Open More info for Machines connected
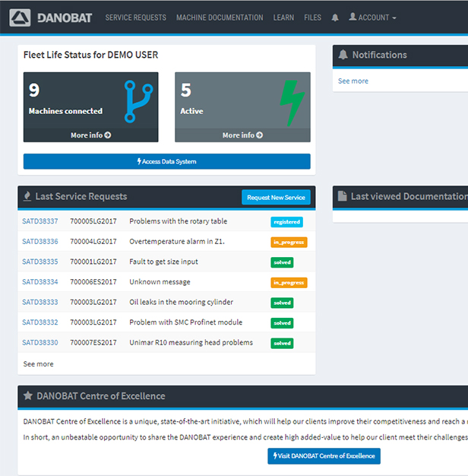468x476 pixels. click(90, 135)
